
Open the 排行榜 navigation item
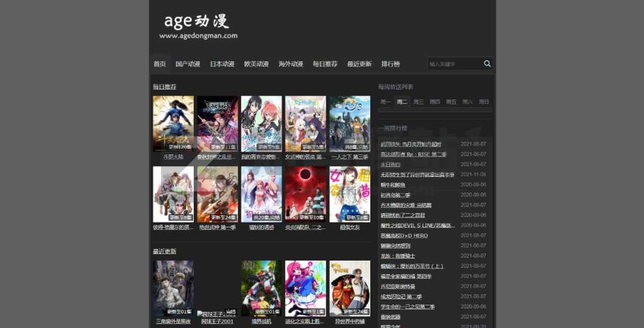pos(391,64)
